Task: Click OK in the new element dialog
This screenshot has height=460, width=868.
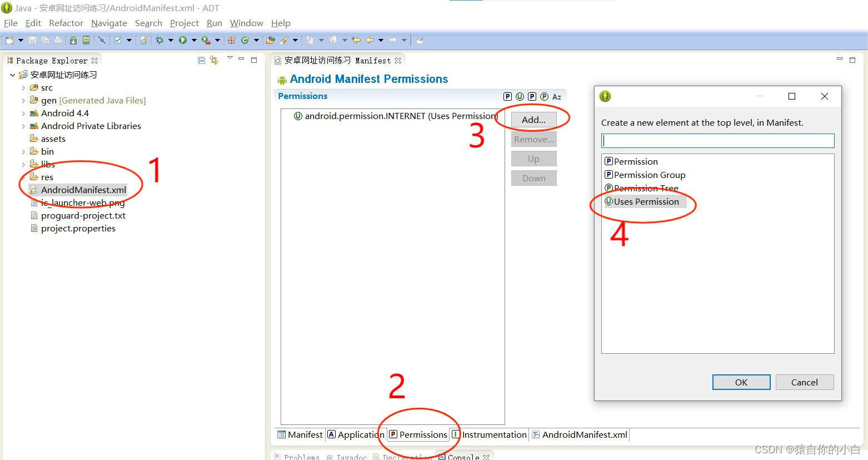Action: click(x=741, y=382)
